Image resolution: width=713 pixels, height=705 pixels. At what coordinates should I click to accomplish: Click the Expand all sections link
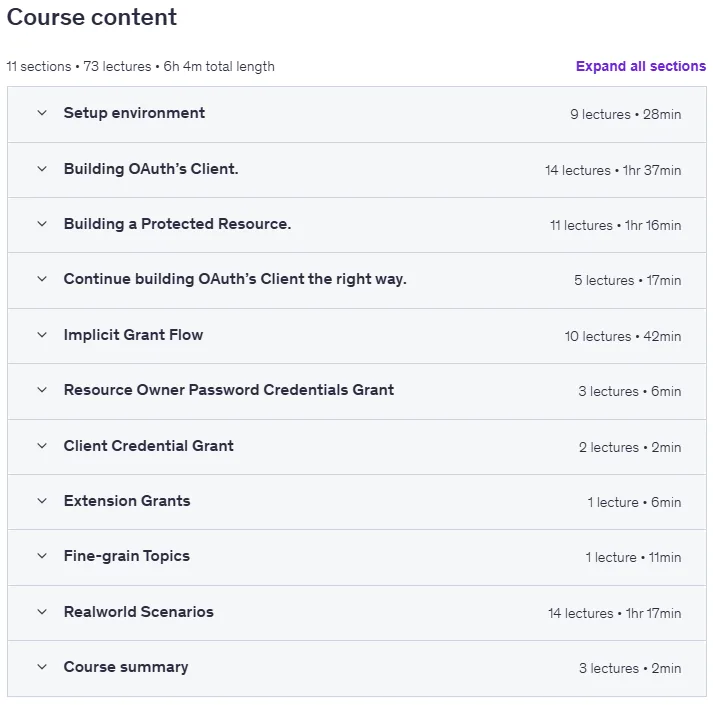[641, 66]
